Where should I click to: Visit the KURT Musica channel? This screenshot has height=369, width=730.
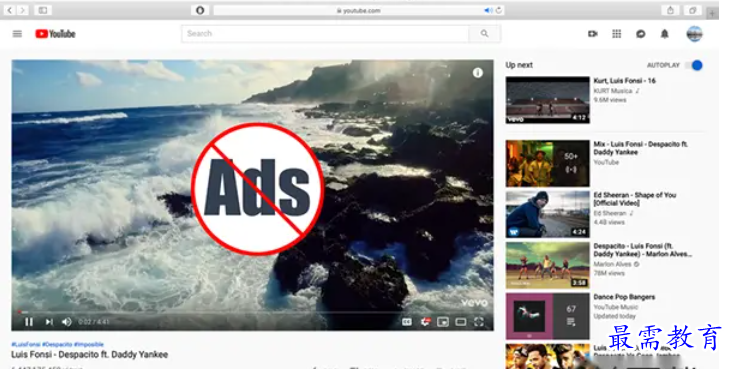pyautogui.click(x=613, y=91)
